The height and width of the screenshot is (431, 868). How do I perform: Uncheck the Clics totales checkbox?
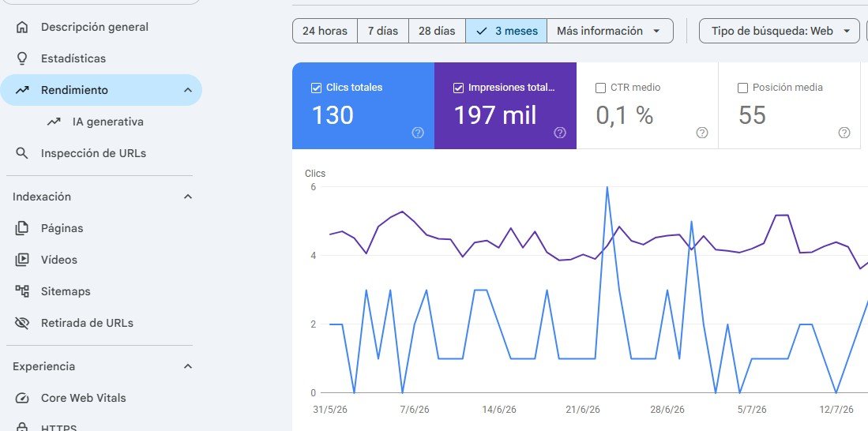click(x=316, y=88)
